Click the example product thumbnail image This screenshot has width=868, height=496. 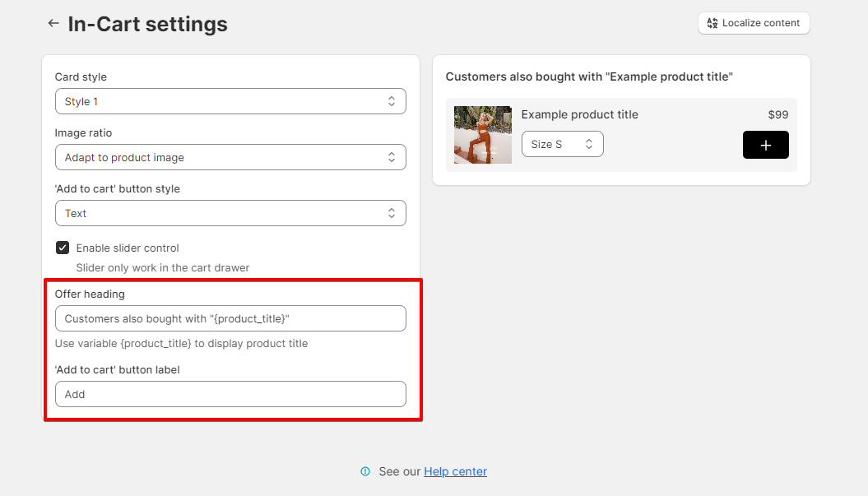[483, 135]
